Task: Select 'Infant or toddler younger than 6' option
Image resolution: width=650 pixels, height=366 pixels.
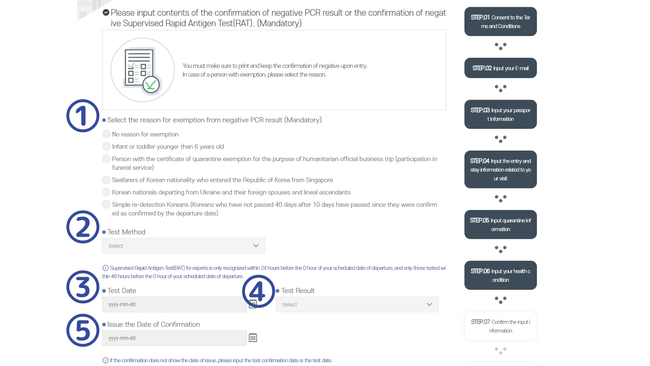Action: point(107,147)
